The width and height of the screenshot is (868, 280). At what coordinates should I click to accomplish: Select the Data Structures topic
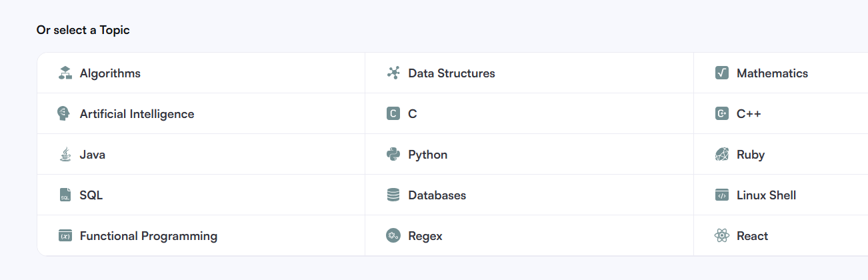(x=451, y=73)
